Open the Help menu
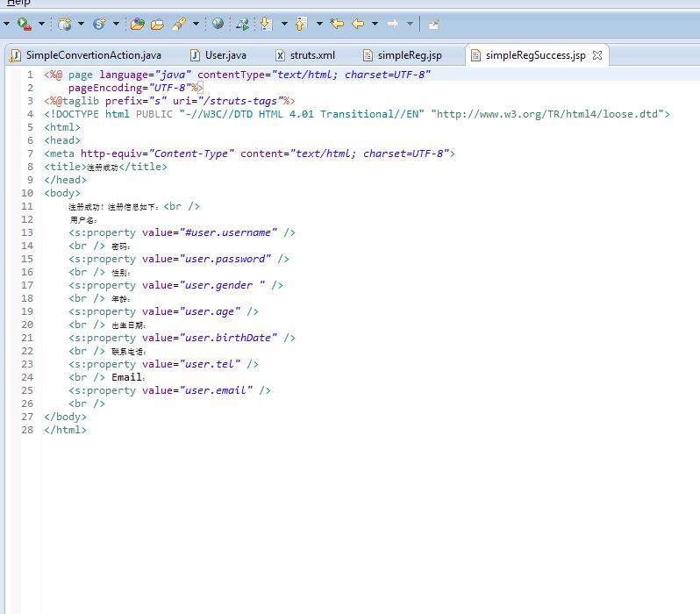The width and height of the screenshot is (700, 614). [x=18, y=3]
